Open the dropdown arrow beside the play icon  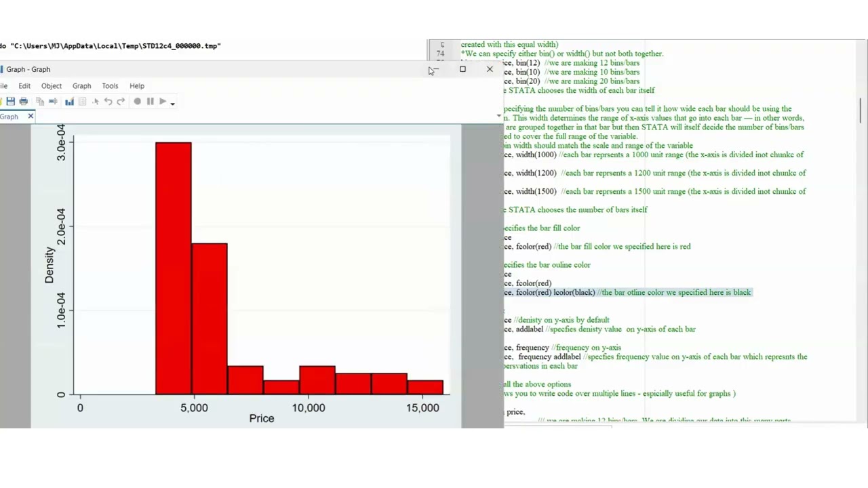coord(172,104)
